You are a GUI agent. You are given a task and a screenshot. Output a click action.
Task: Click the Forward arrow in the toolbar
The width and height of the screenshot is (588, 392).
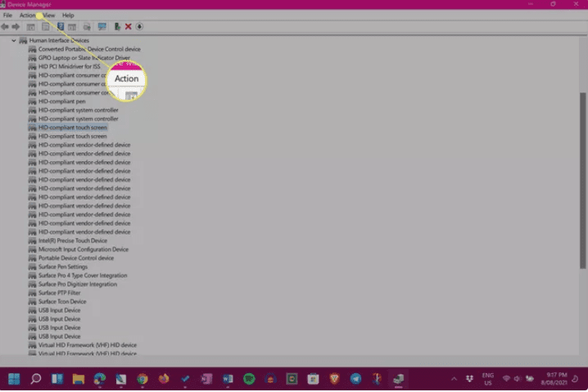[16, 27]
